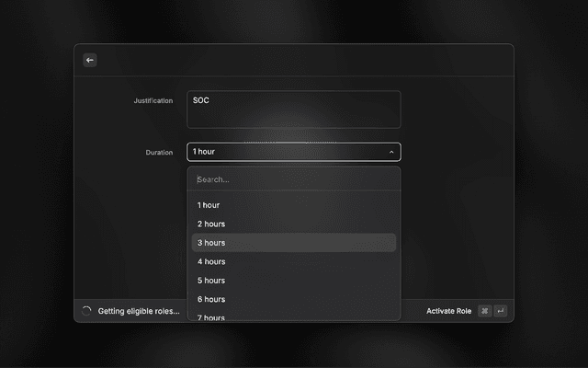The width and height of the screenshot is (588, 368).
Task: Click the Command key shortcut icon
Action: 484,311
